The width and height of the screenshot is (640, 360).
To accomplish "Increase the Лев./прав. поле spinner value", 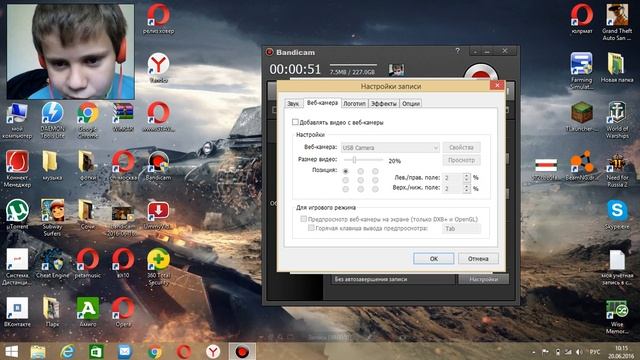I will click(x=467, y=176).
